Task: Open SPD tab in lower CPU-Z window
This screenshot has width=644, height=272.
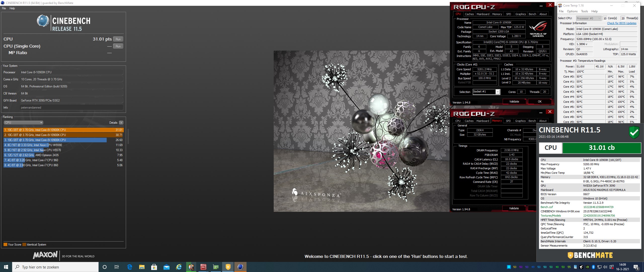Action: (508, 121)
